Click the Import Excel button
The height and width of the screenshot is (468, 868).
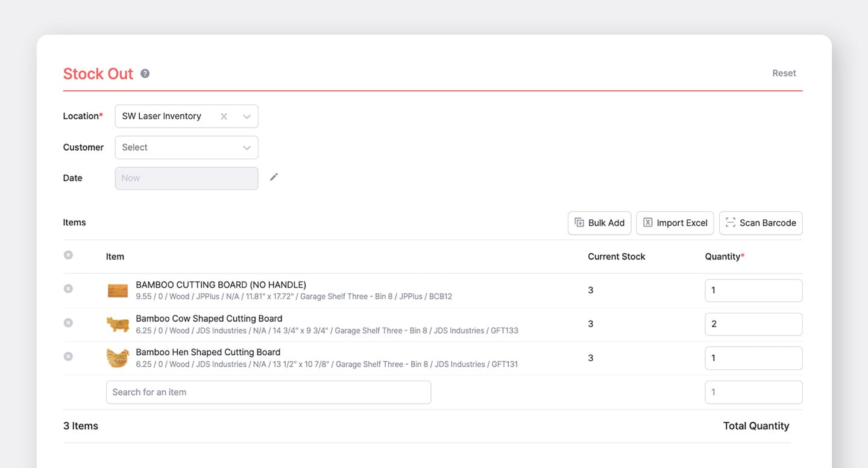coord(675,223)
